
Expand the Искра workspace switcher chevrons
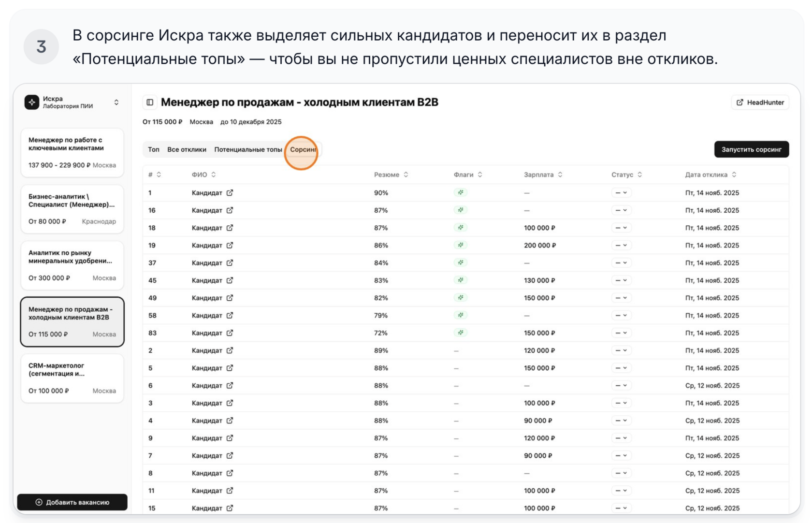(116, 102)
